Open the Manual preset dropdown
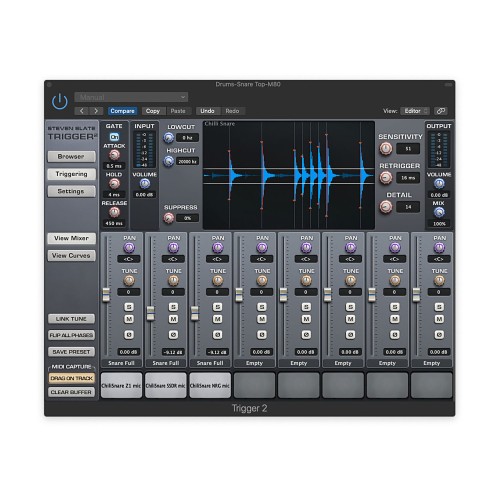Viewport: 500px width, 500px height. pyautogui.click(x=131, y=97)
